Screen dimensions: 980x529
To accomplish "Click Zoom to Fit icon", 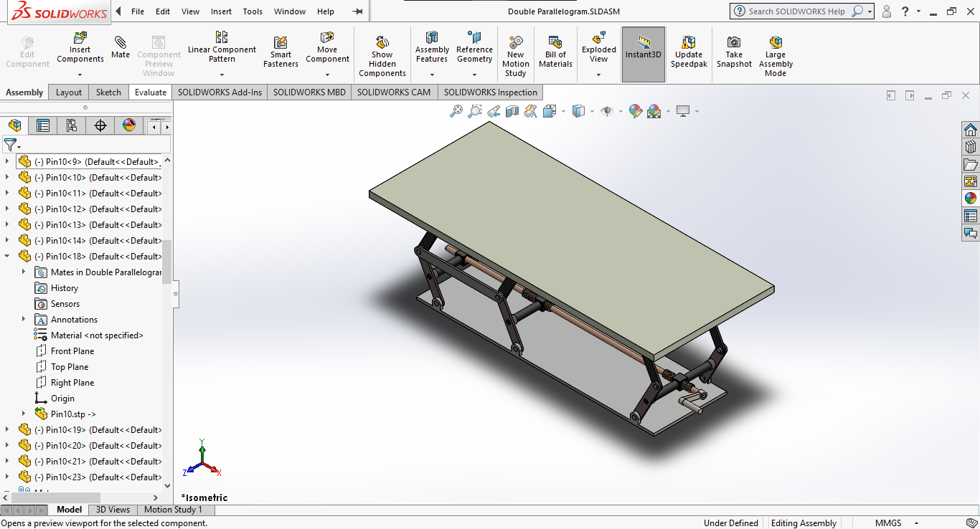I will tap(456, 111).
